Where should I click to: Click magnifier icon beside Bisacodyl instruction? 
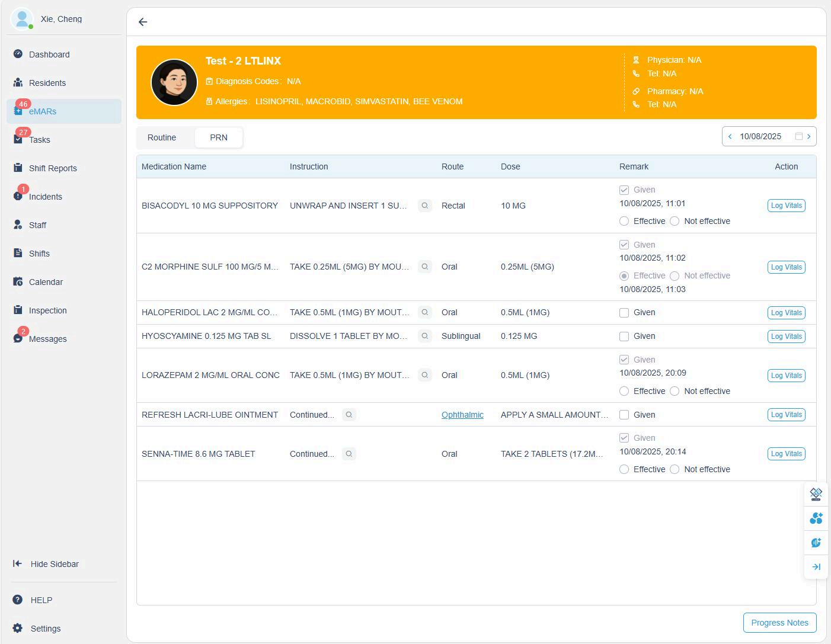[425, 206]
